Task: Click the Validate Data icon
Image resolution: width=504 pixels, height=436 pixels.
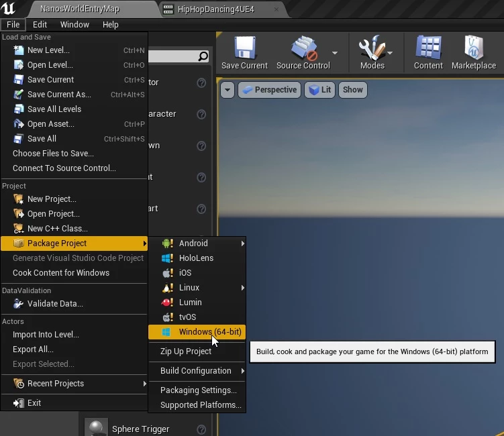Action: (19, 304)
